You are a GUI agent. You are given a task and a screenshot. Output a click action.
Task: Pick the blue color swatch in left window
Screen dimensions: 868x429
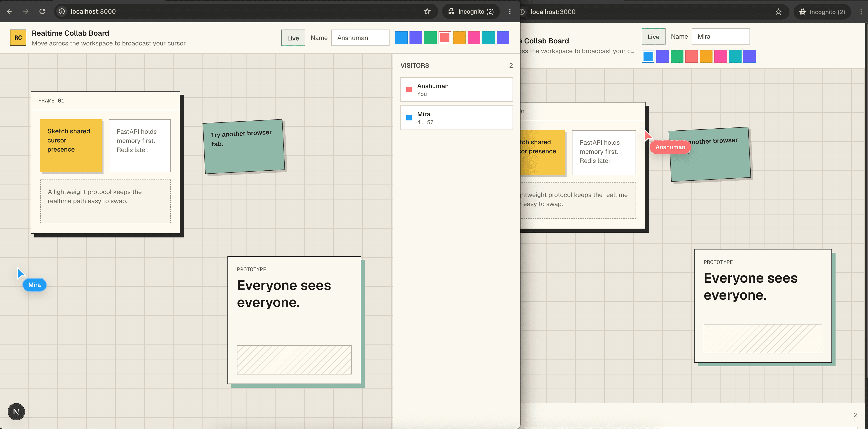[x=401, y=38]
